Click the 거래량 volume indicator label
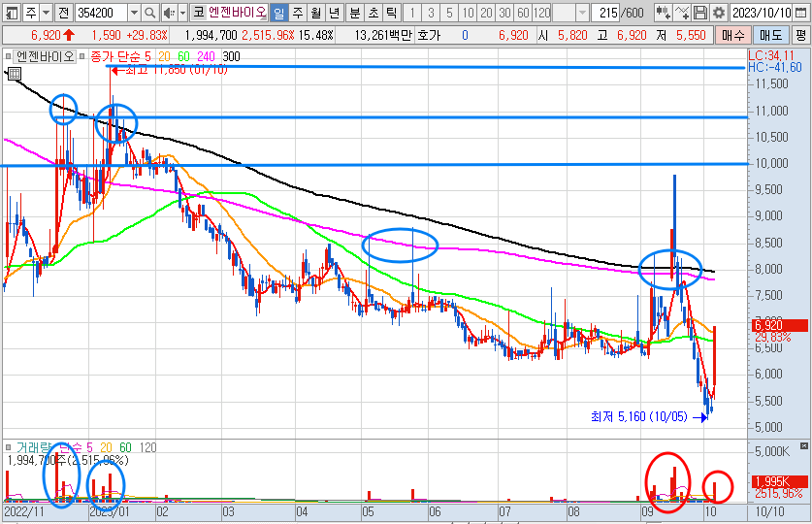The image size is (812, 524). pyautogui.click(x=35, y=447)
